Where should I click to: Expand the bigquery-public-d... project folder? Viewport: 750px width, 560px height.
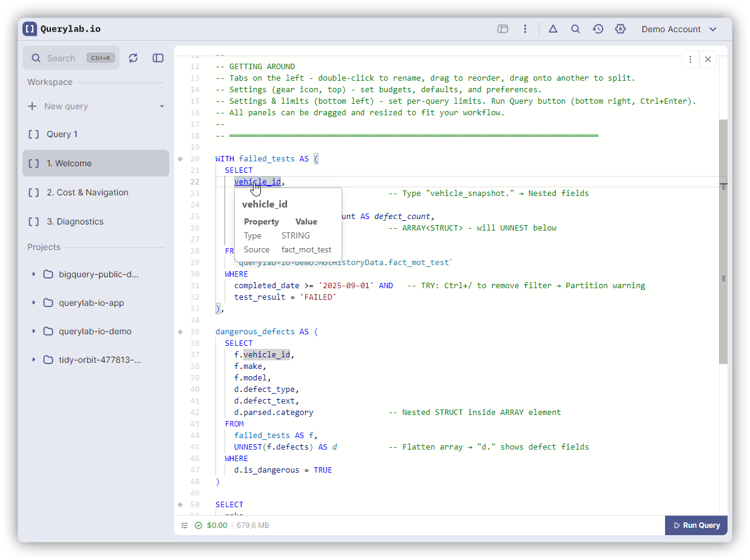34,274
